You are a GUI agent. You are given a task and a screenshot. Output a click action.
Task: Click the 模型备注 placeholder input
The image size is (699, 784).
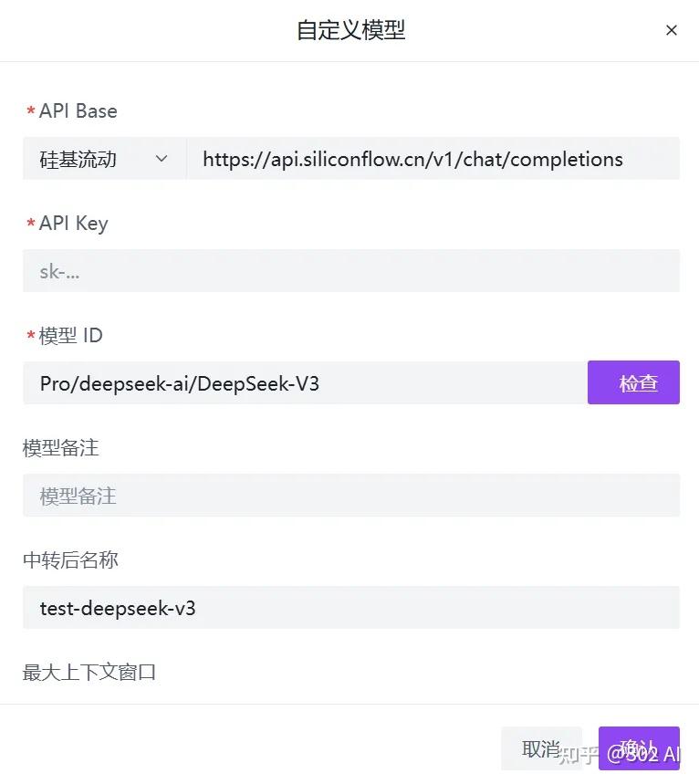(x=349, y=496)
